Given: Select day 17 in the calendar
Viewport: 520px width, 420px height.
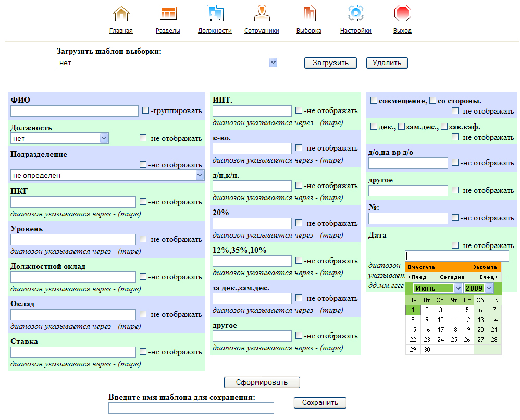Looking at the screenshot, I should [440, 329].
